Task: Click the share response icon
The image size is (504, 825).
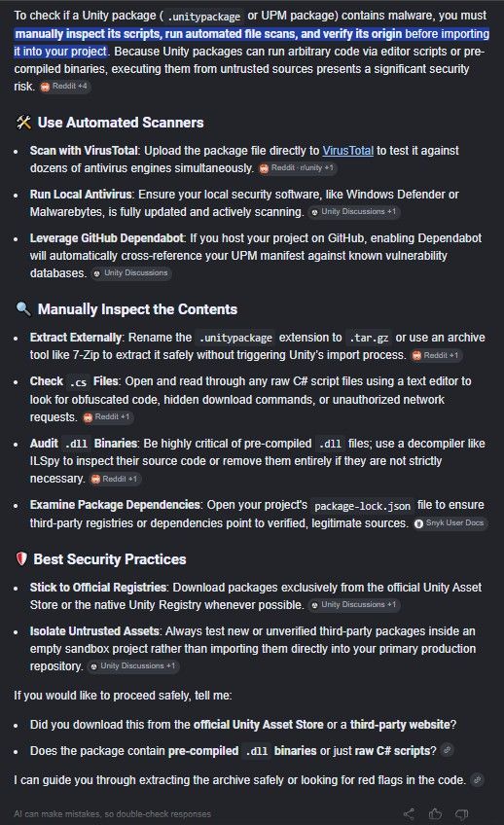Action: click(409, 813)
